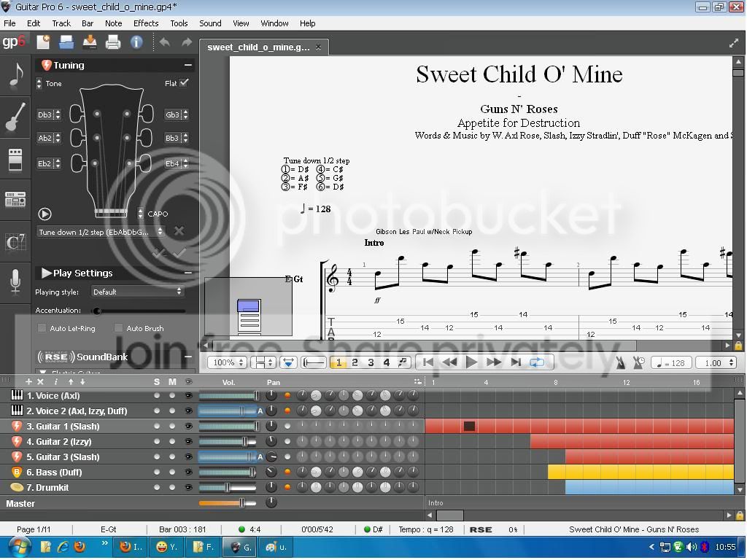
Task: Open the Effects menu
Action: tap(146, 23)
